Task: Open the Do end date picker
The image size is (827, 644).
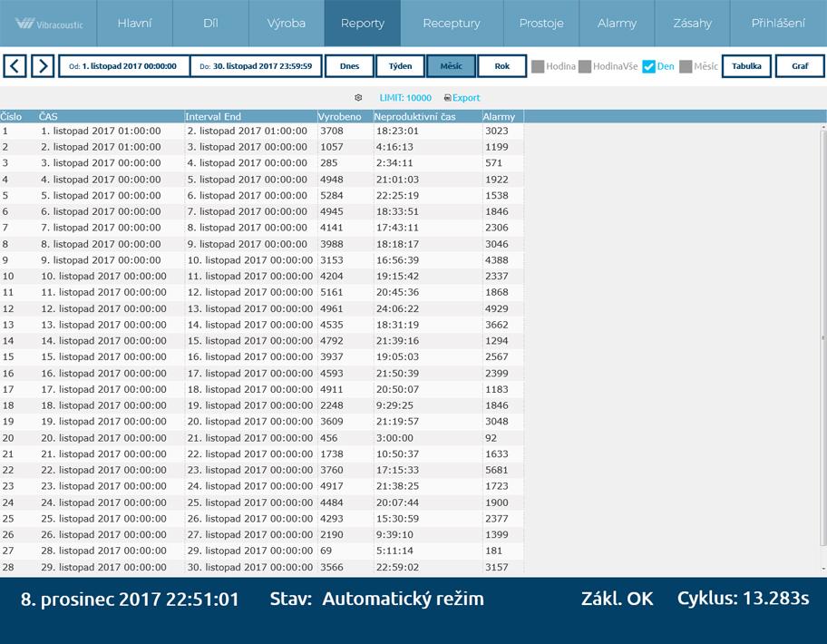Action: 256,66
